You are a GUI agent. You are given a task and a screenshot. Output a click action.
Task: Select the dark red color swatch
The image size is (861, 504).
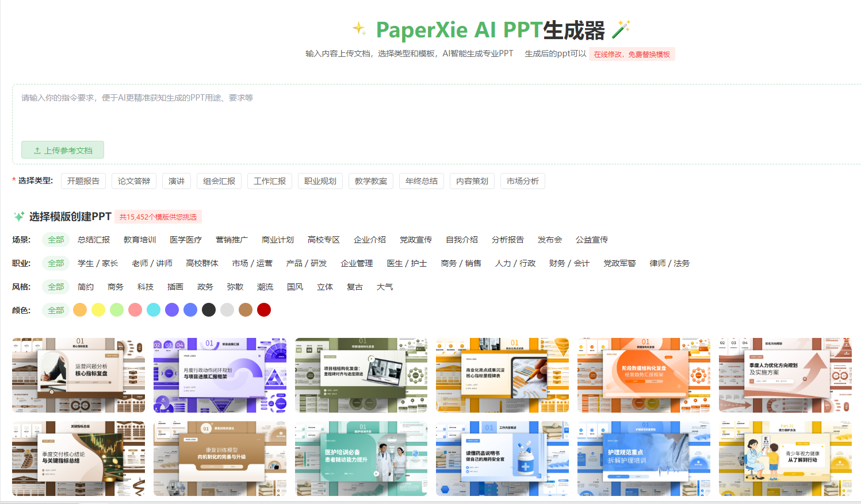tap(264, 310)
